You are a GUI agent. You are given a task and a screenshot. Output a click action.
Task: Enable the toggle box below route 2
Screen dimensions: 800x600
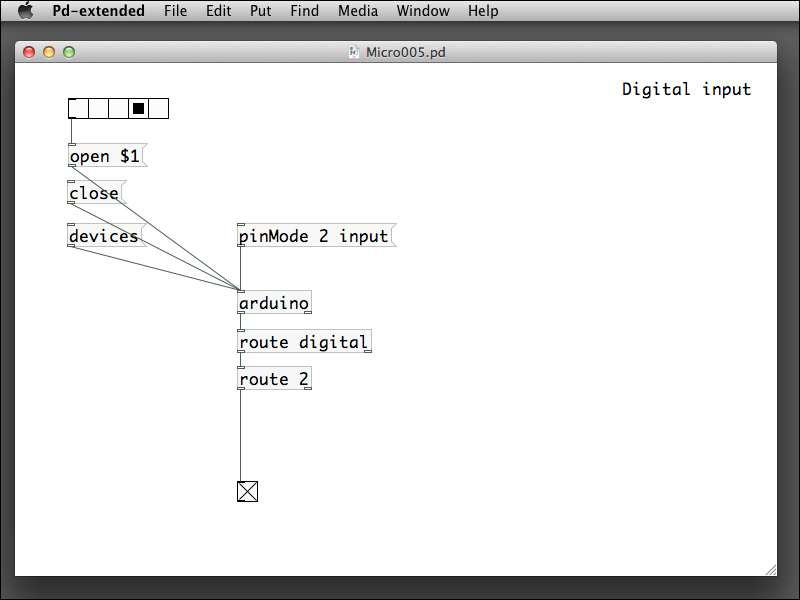[247, 491]
